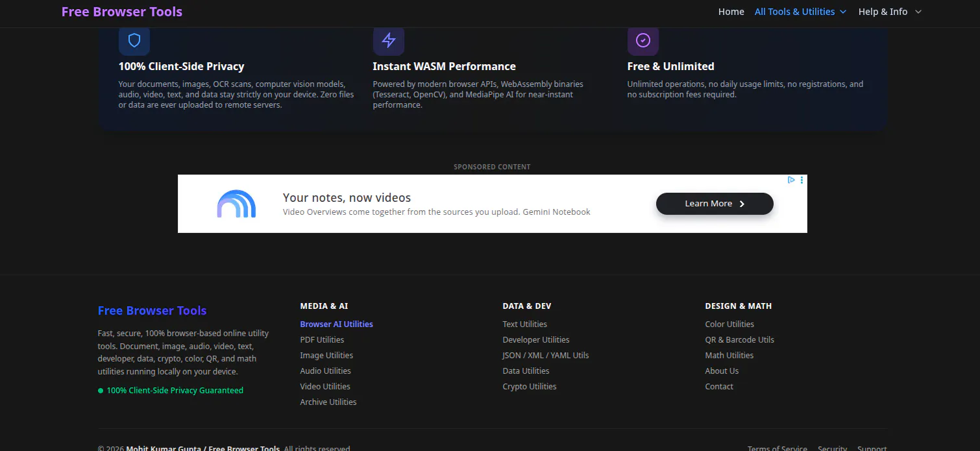
Task: Open Text Utilities footer link
Action: [x=524, y=324]
